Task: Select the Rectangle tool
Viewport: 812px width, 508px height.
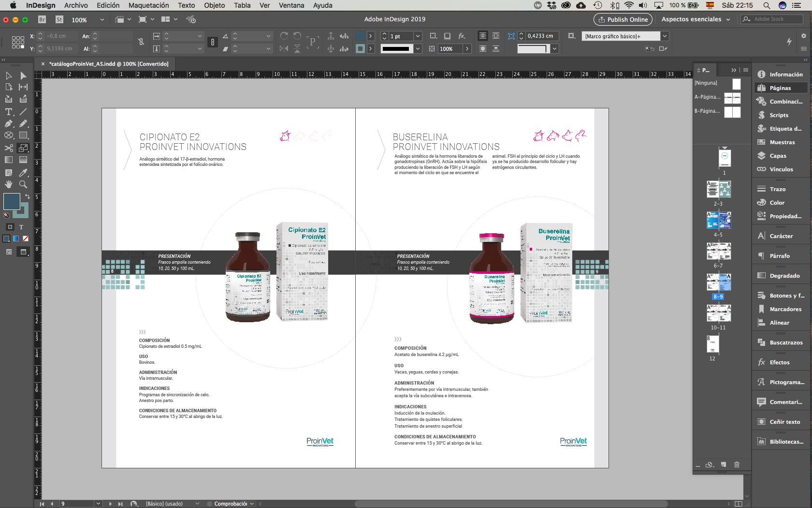Action: [23, 135]
